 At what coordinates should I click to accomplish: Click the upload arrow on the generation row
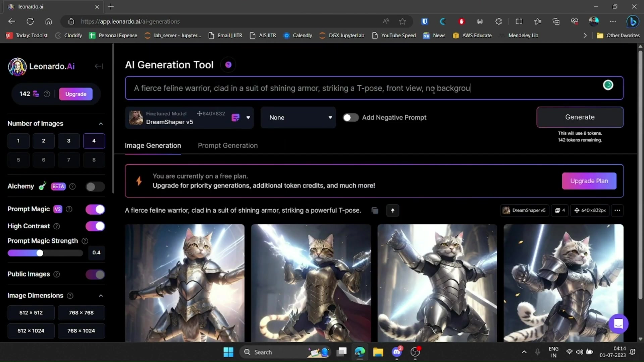[392, 210]
